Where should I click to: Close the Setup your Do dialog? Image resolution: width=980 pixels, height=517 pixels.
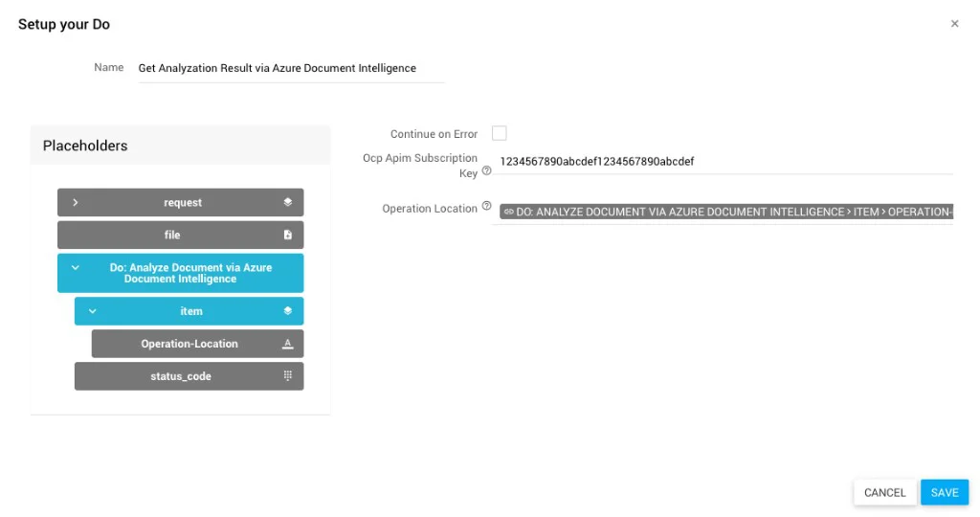pos(954,24)
